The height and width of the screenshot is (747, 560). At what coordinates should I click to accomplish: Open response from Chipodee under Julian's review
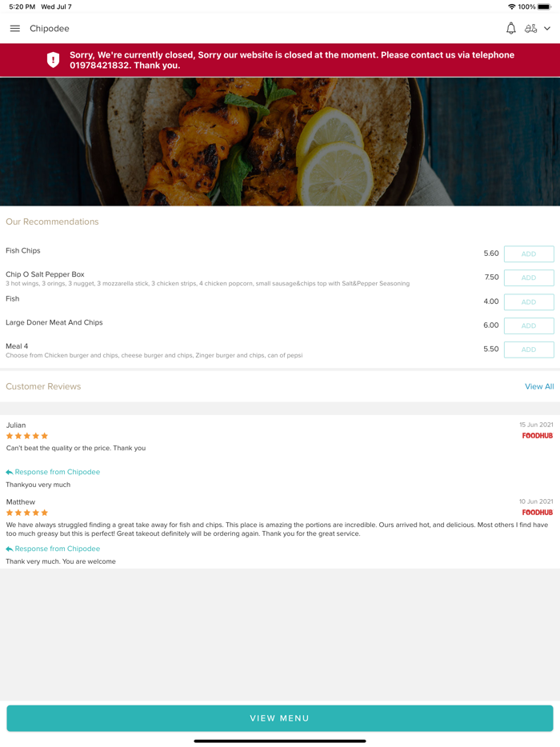coord(53,472)
